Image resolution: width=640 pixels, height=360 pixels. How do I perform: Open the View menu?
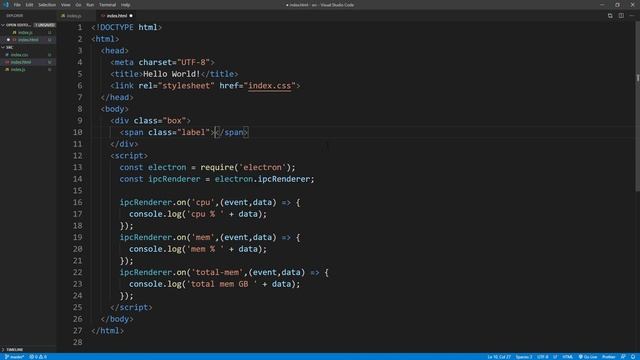click(x=66, y=5)
